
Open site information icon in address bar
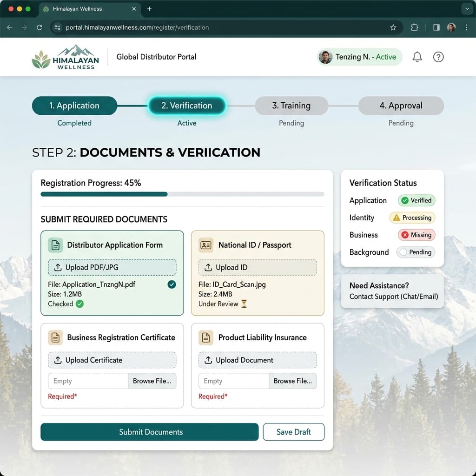tap(57, 27)
